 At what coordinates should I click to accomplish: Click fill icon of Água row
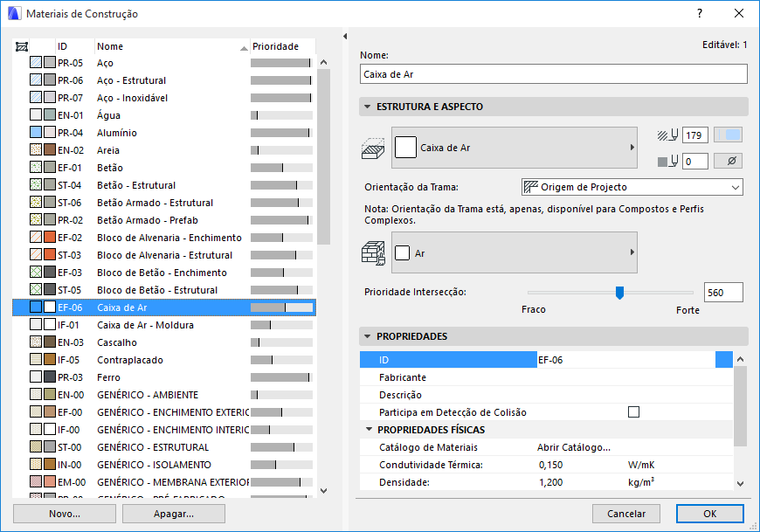click(36, 114)
